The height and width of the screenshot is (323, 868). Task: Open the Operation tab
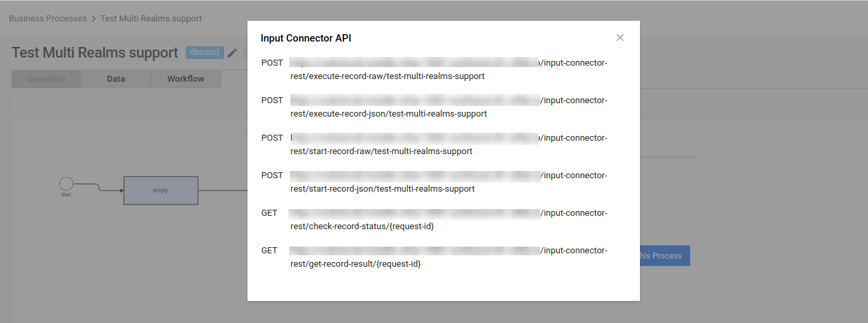(46, 79)
